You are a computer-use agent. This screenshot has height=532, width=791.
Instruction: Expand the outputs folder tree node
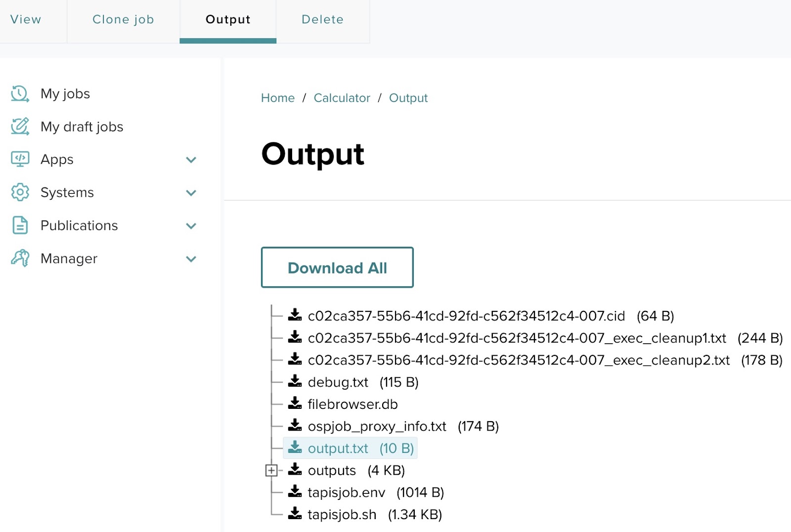tap(271, 470)
